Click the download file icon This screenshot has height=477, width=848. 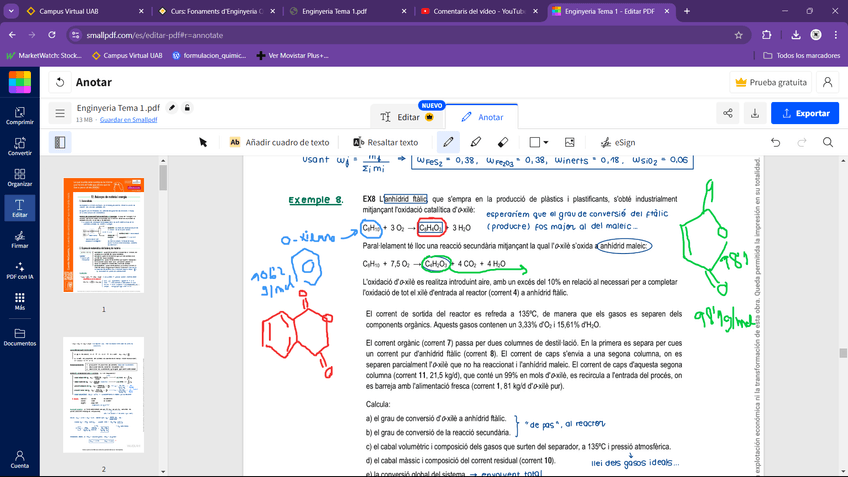(x=755, y=113)
